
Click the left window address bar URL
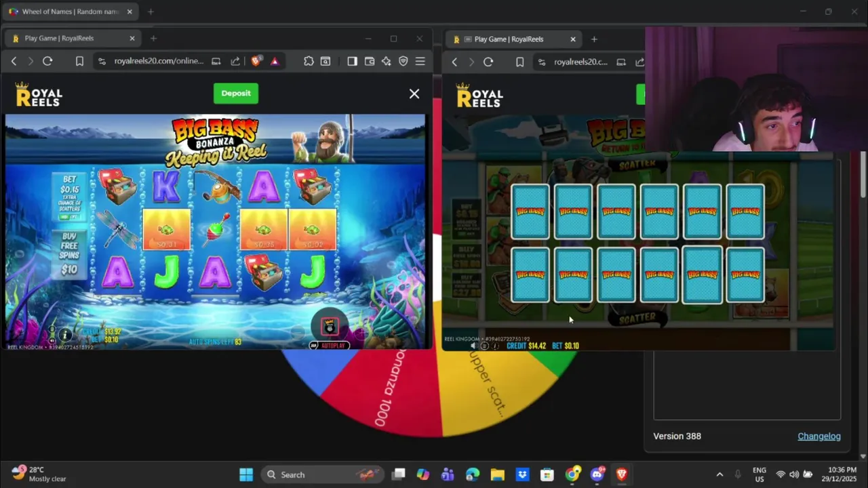[x=159, y=61]
